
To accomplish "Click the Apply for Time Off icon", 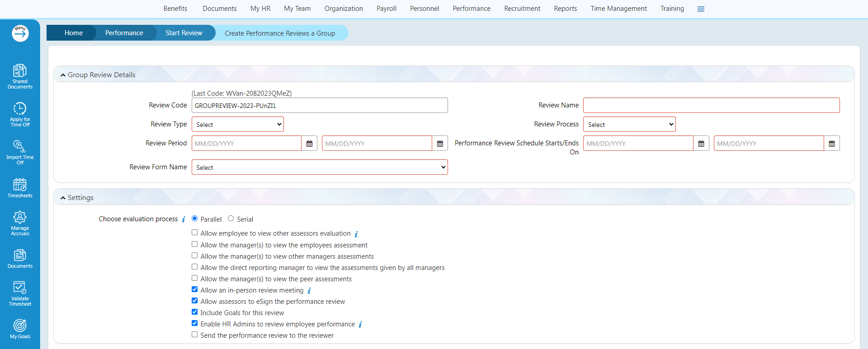I will click(x=20, y=109).
